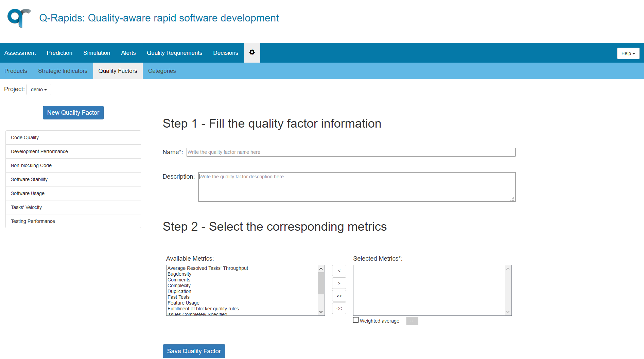Select Quality Requirements in the menu bar
Viewport: 644px width, 359px height.
pyautogui.click(x=174, y=53)
